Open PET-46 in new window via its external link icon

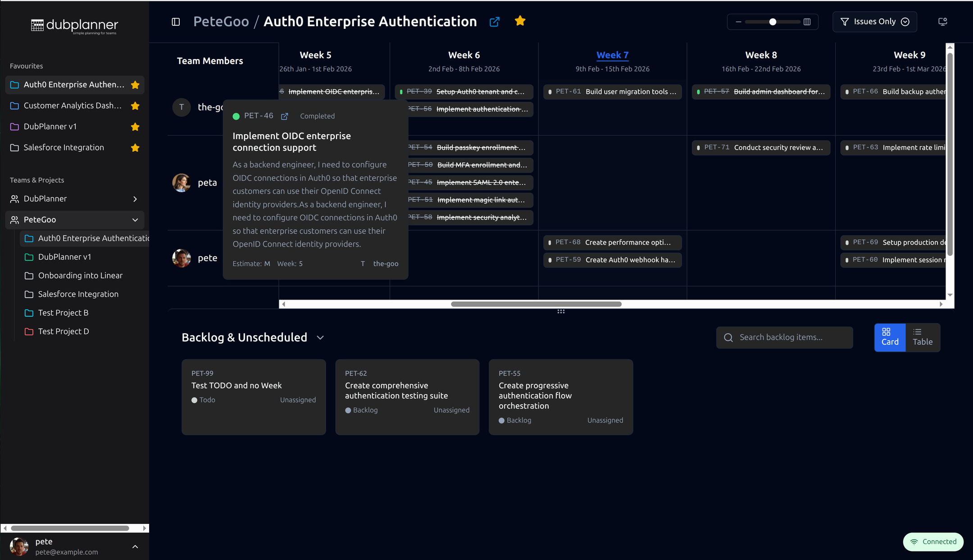285,116
